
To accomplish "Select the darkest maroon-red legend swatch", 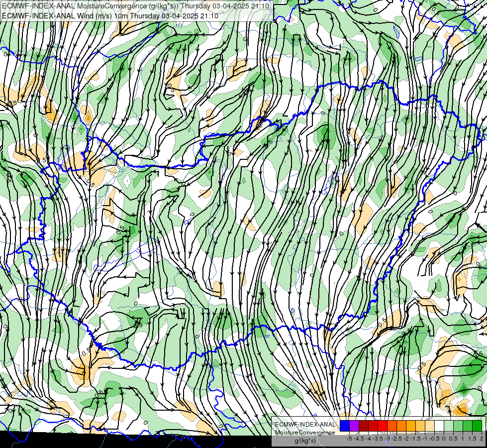I will (x=364, y=426).
